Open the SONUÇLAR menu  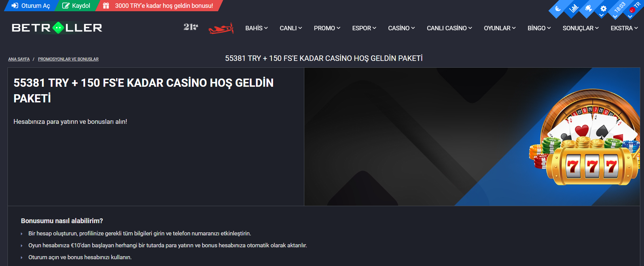tap(581, 28)
